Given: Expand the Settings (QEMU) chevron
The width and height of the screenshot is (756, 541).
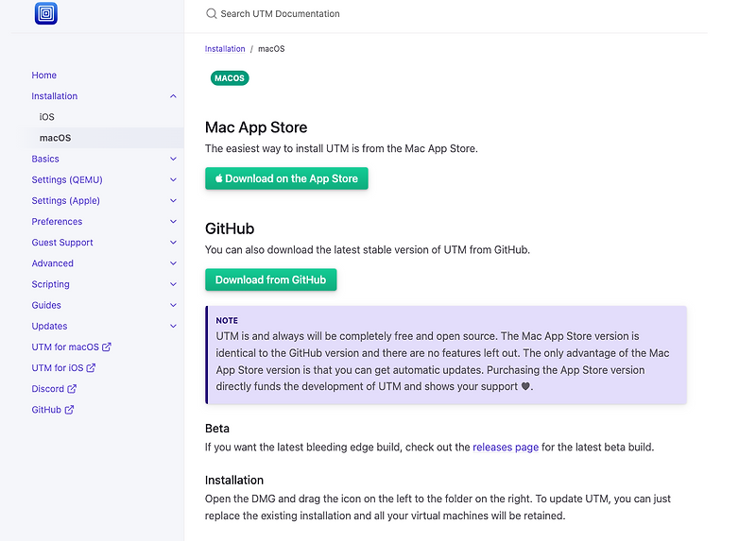Looking at the screenshot, I should click(173, 180).
